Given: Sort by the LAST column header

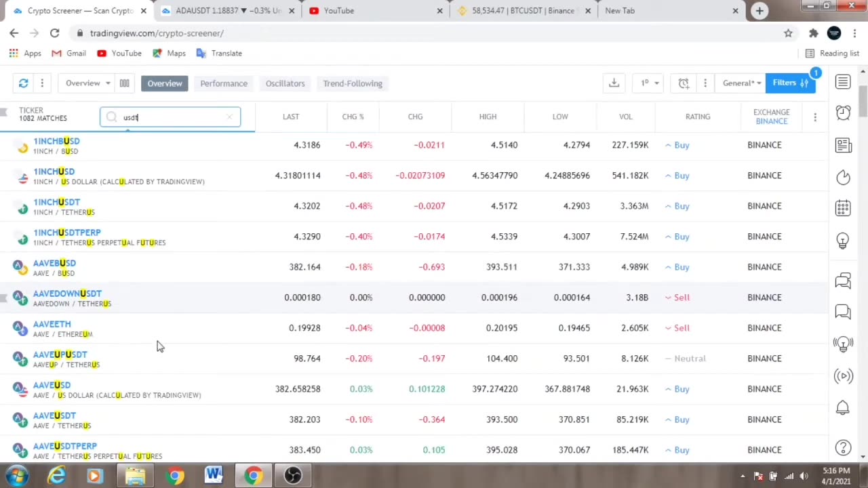Looking at the screenshot, I should click(291, 117).
